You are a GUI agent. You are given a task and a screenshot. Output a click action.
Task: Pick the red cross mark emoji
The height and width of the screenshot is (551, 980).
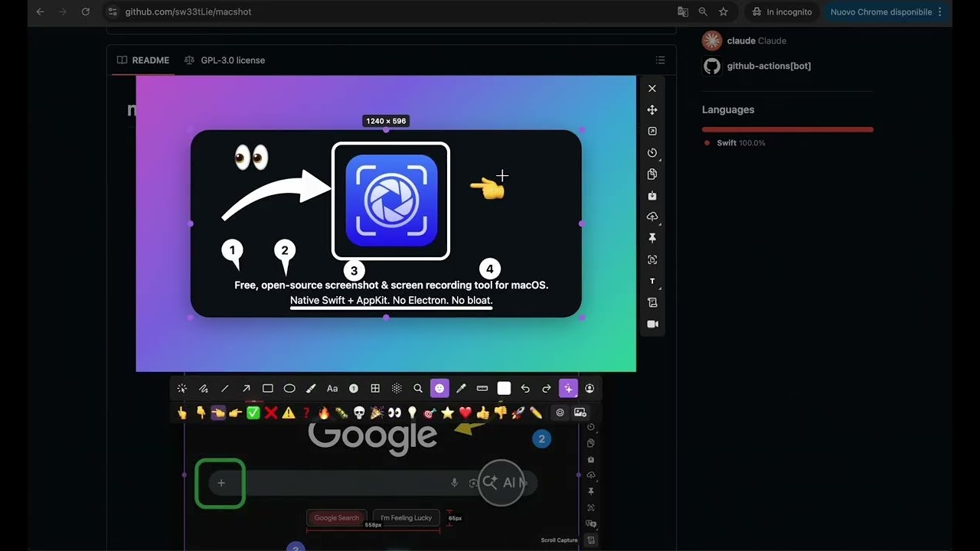pyautogui.click(x=271, y=412)
